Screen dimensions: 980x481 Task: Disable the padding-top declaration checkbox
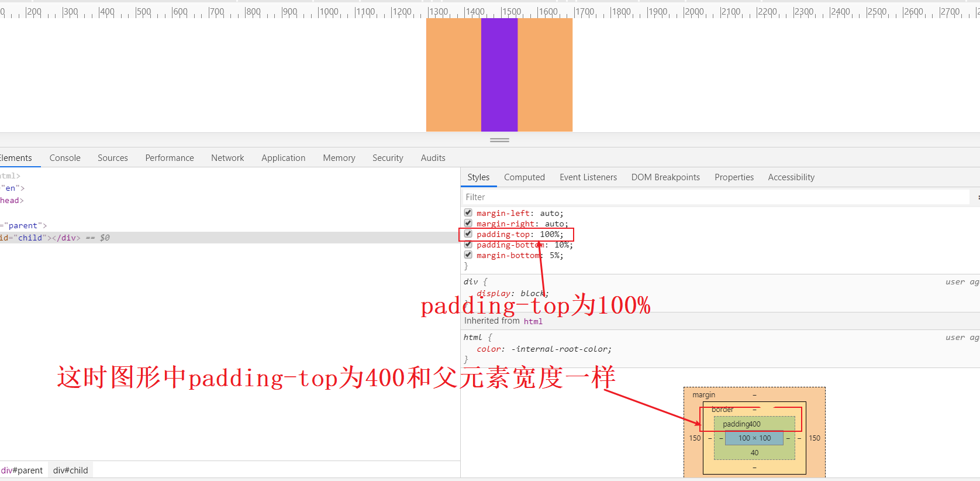tap(468, 233)
